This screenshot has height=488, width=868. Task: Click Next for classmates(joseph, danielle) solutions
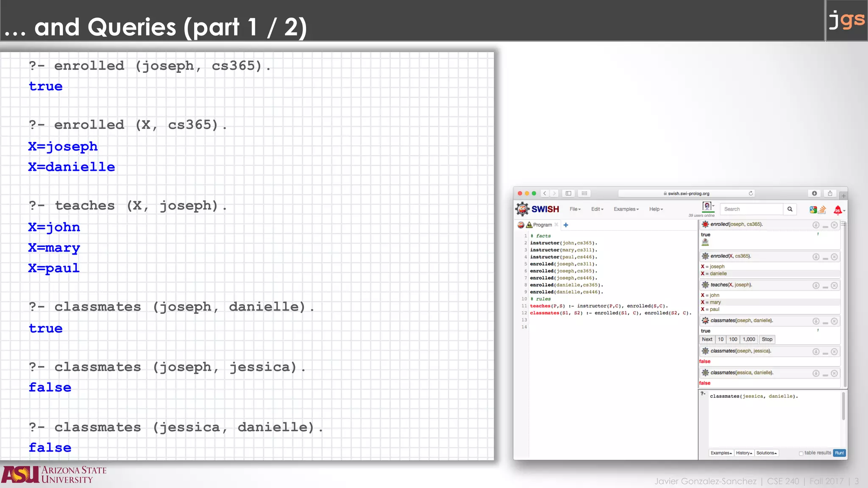pyautogui.click(x=707, y=339)
